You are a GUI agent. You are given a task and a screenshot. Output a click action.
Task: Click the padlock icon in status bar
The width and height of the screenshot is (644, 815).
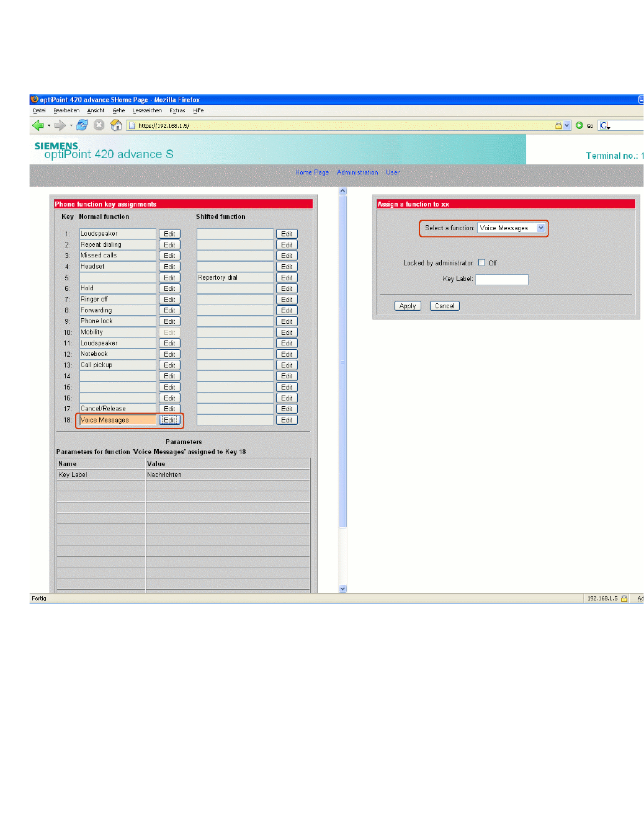(x=624, y=599)
